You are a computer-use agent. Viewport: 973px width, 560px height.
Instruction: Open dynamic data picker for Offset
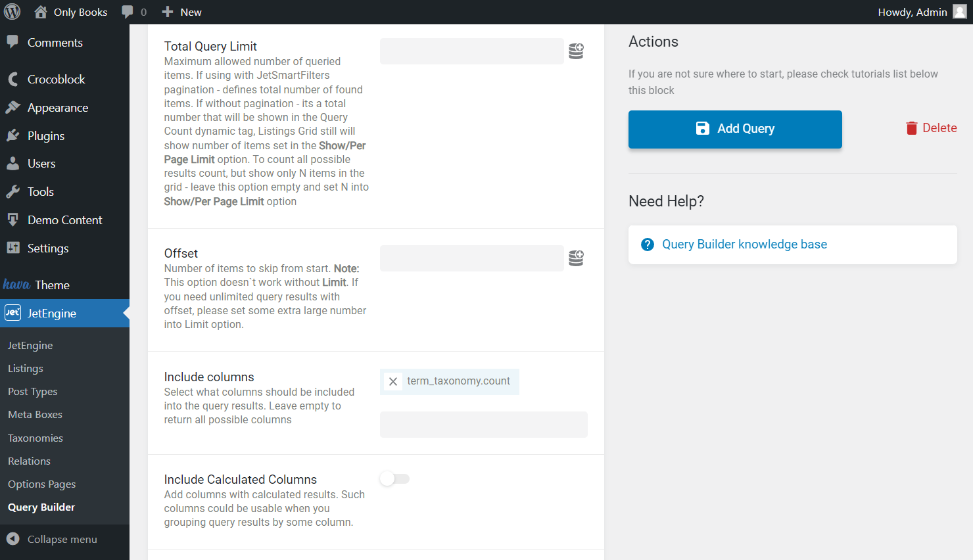[x=576, y=258]
